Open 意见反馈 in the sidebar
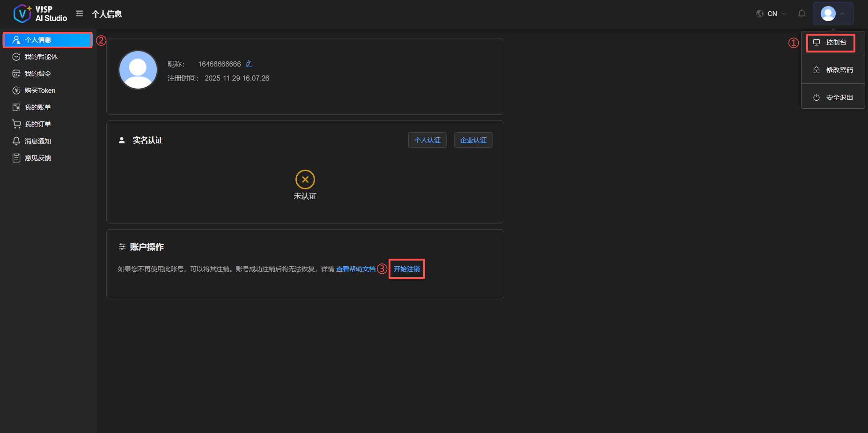 37,158
